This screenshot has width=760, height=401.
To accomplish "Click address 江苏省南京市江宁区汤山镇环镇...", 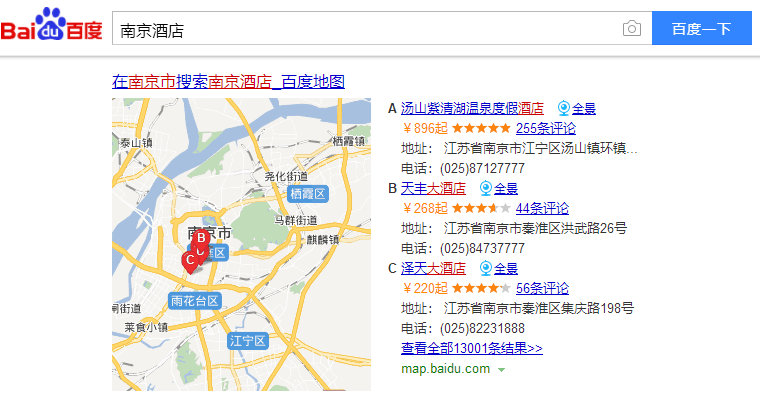I will [540, 148].
